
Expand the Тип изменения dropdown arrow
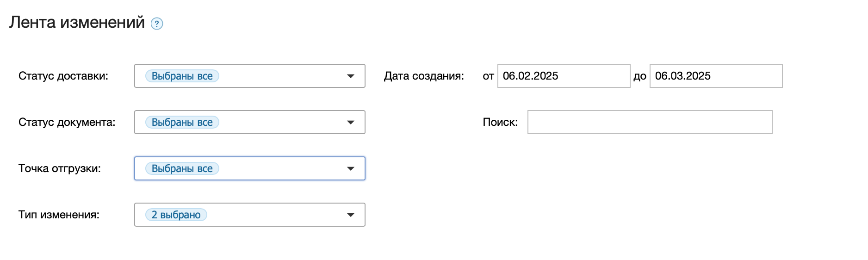coord(351,215)
